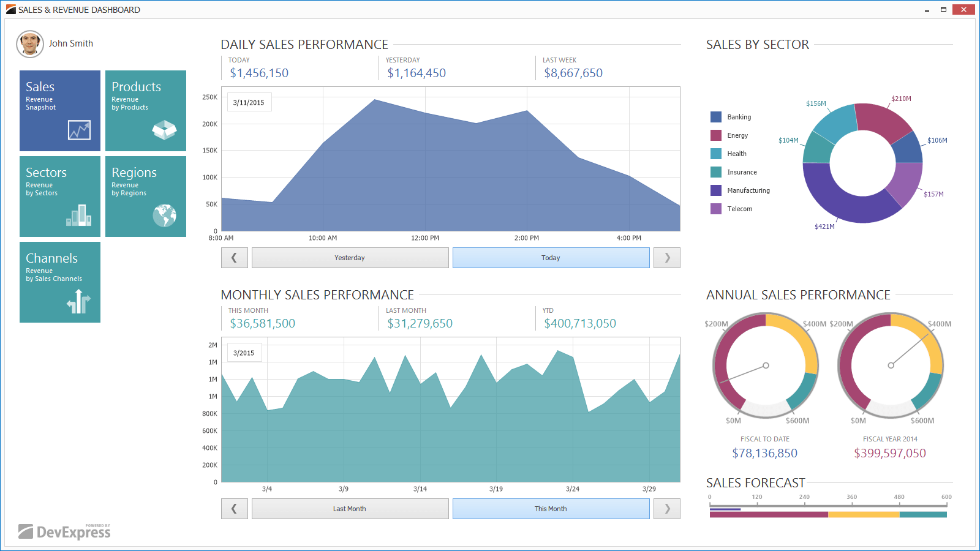Click the DevExpress logo

(64, 531)
